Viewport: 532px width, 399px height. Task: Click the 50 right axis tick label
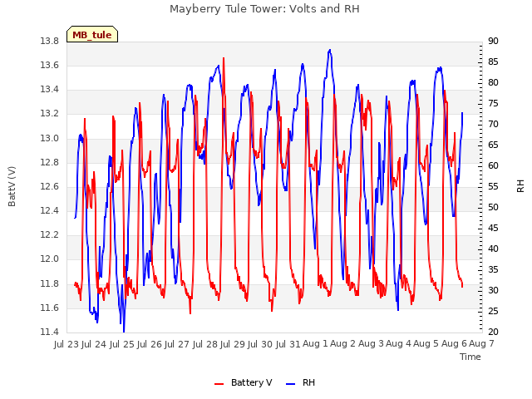493,208
